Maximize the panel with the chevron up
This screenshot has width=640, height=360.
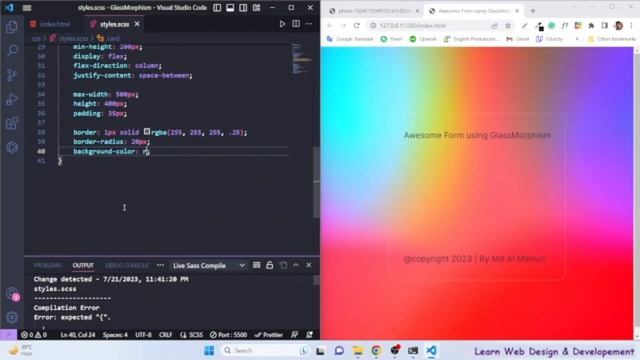tap(296, 265)
